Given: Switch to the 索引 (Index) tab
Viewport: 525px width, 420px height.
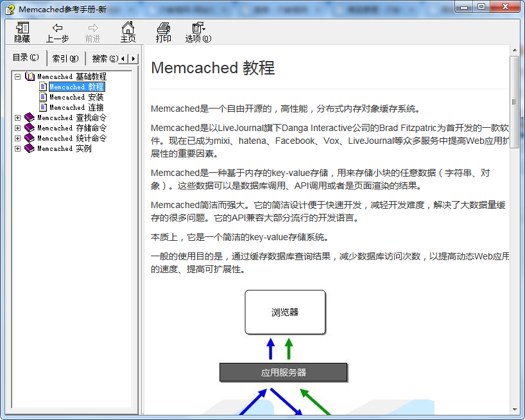Looking at the screenshot, I should tap(65, 58).
